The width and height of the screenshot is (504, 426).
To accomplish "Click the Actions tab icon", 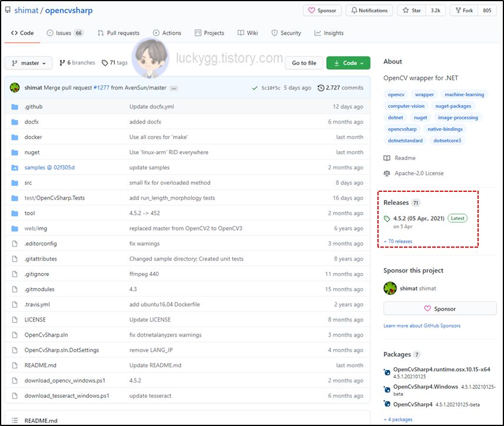I will point(155,33).
